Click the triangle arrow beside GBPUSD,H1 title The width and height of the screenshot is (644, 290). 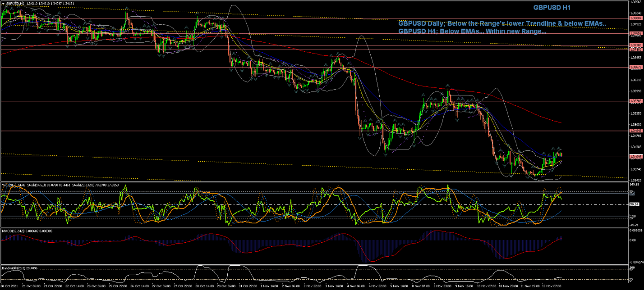click(x=3, y=4)
